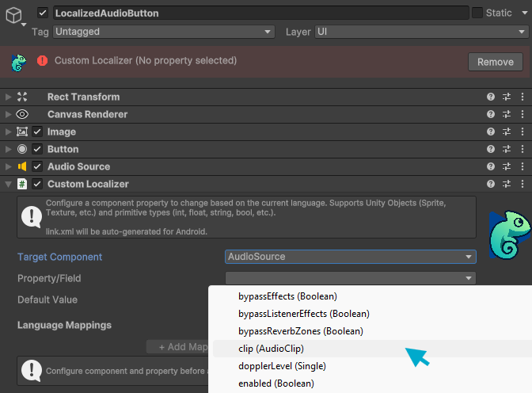This screenshot has width=532, height=393.
Task: Disable the Audio Source component checkbox
Action: click(37, 166)
